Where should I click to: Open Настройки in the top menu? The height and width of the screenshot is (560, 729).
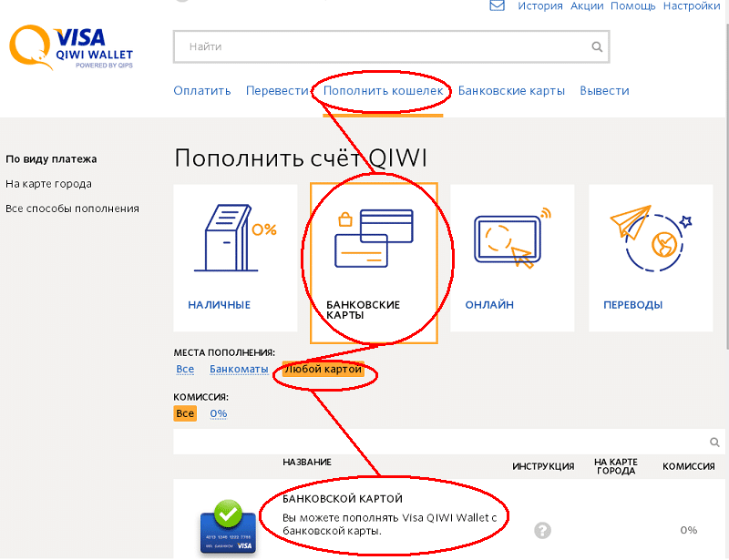coord(692,6)
